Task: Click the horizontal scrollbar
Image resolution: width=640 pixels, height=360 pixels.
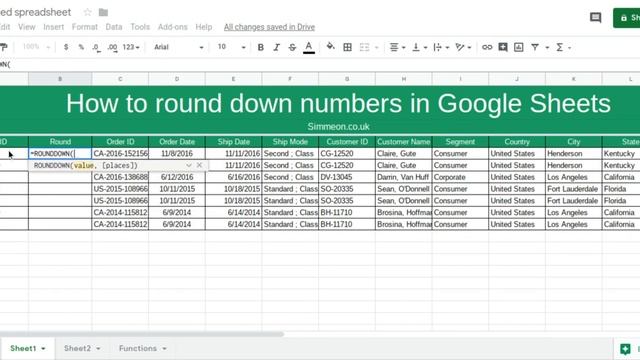Action: point(142,334)
